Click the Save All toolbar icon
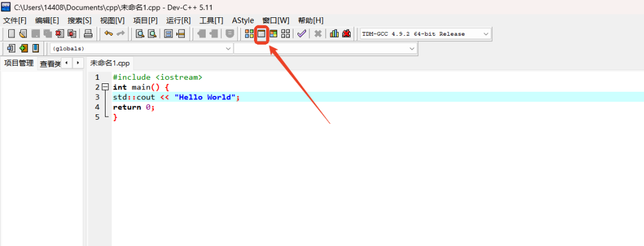This screenshot has width=644, height=246. (48, 33)
